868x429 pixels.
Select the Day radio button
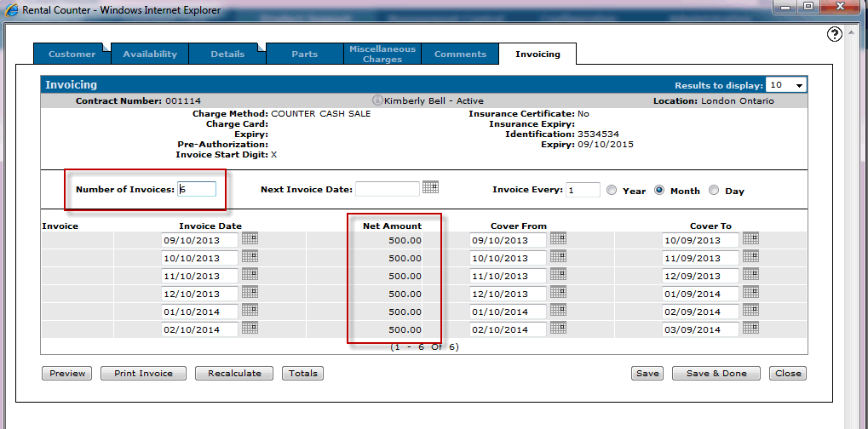[x=714, y=191]
